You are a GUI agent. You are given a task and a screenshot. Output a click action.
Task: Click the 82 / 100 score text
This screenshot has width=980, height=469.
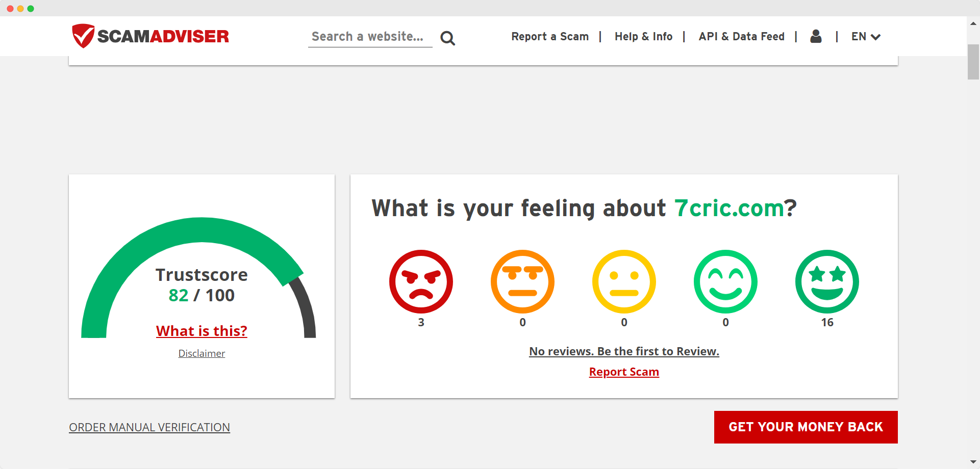(x=202, y=295)
